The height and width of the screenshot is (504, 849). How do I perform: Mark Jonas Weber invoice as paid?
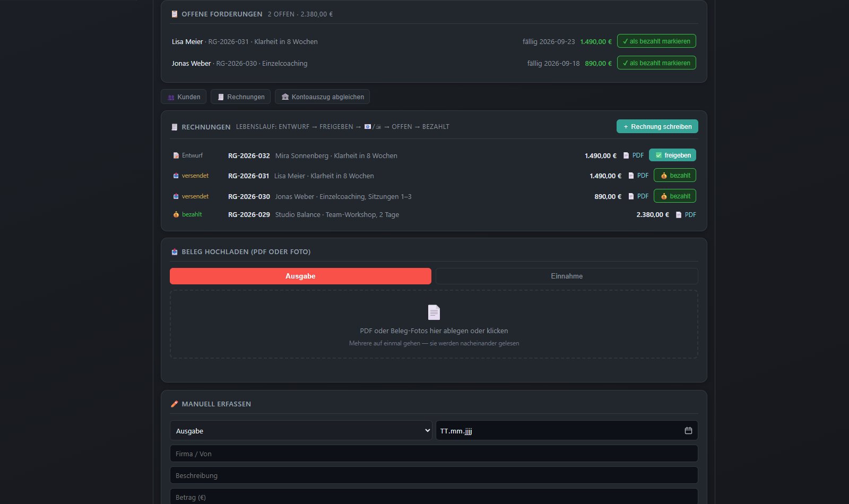click(x=656, y=63)
